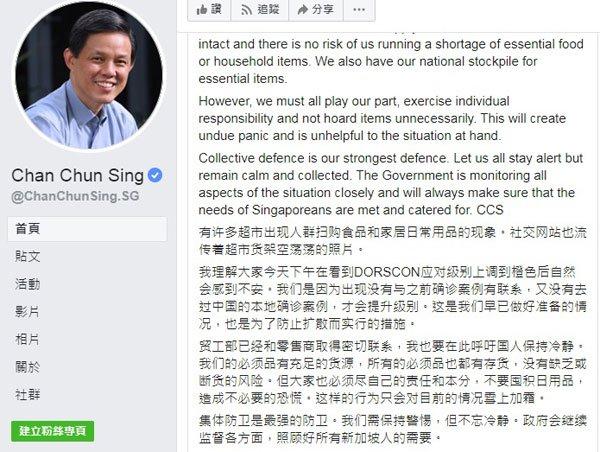Open the 貼文 (Posts) section

28,256
